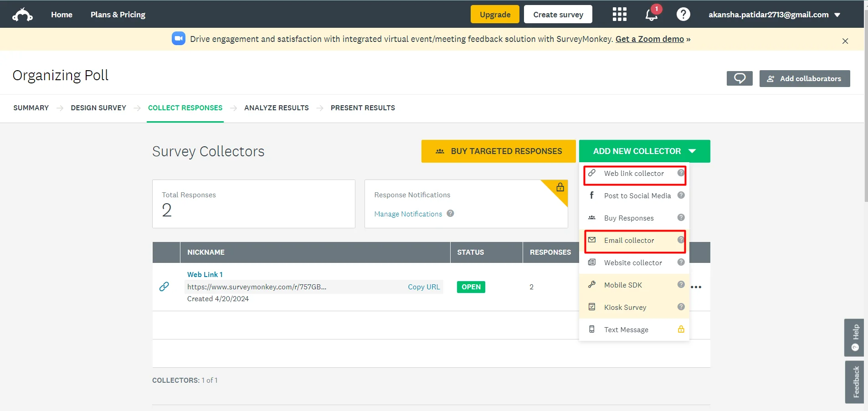Go to Home in top navigation

[62, 15]
